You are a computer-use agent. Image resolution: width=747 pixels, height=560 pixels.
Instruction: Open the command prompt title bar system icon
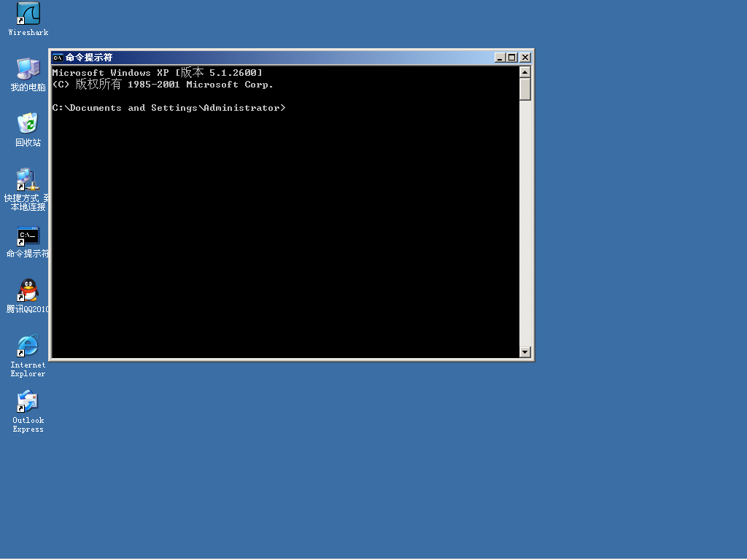coord(58,58)
